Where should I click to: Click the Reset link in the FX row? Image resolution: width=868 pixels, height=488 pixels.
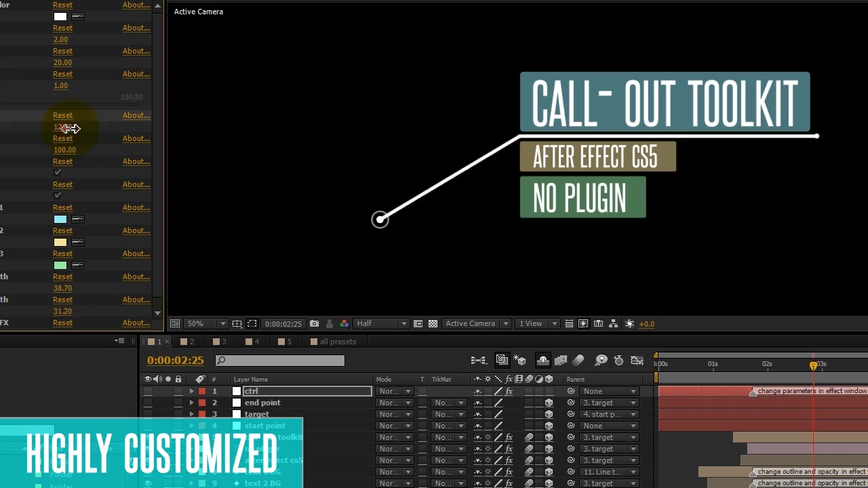62,323
